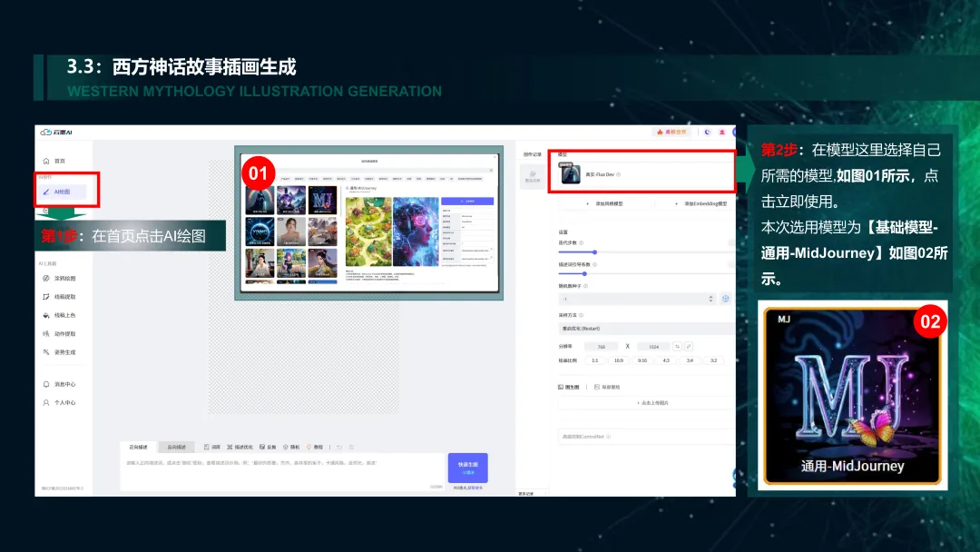Switch to the 正向描述 prompt tab
The image size is (980, 552).
[x=138, y=447]
